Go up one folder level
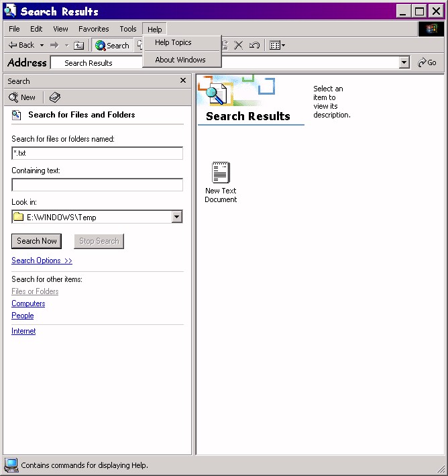Viewport: 448px width, 476px height. tap(79, 46)
